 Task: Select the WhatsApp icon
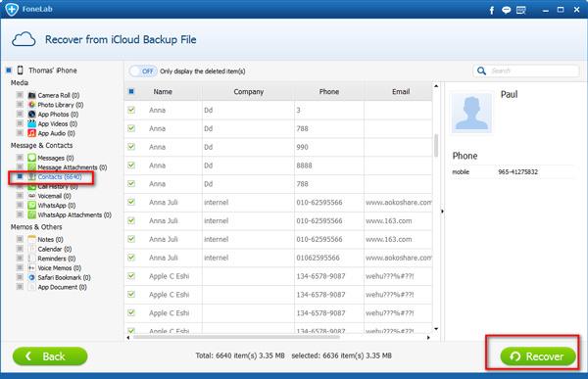pos(32,205)
